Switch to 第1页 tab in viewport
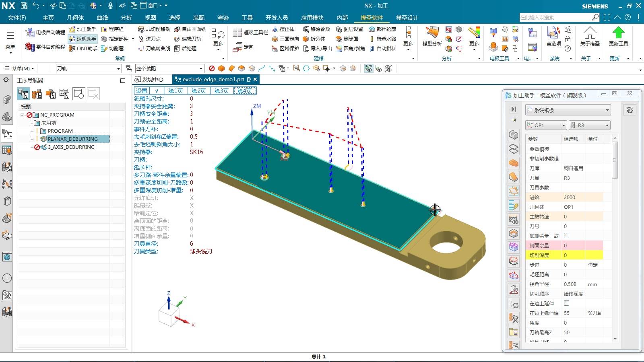 coord(176,91)
